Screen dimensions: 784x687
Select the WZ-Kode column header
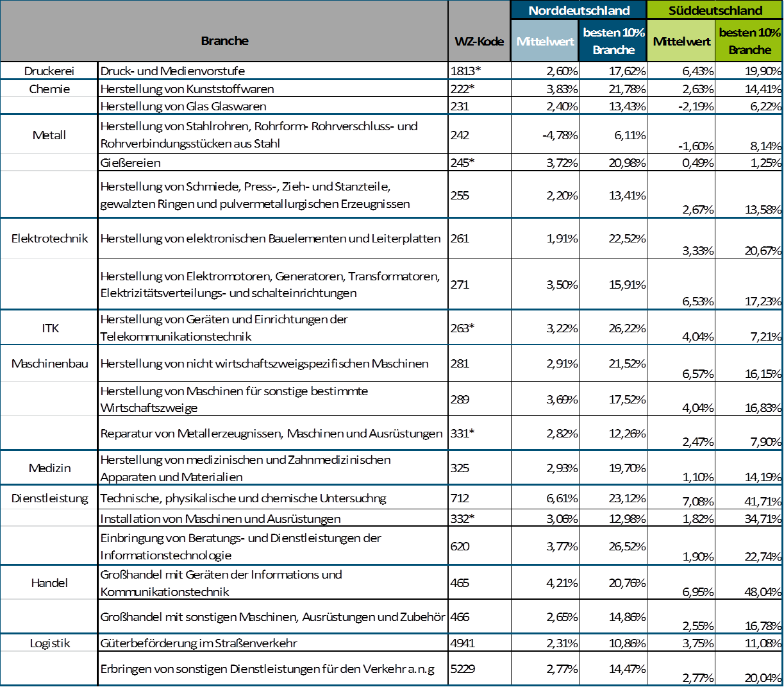click(479, 41)
